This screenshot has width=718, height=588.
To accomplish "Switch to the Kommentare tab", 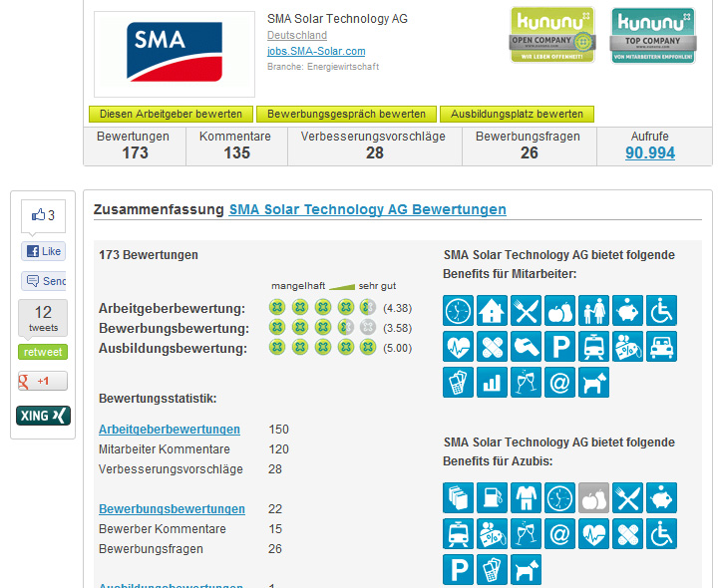I will [234, 146].
